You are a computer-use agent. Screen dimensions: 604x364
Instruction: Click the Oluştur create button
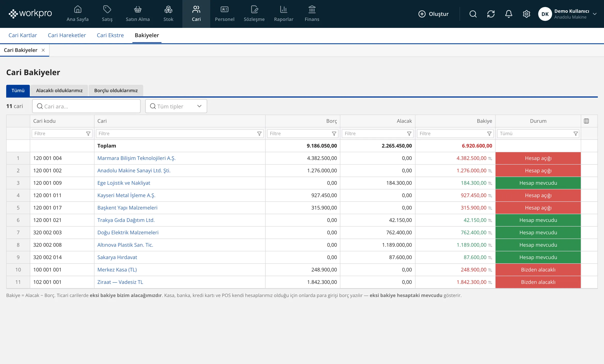tap(433, 14)
